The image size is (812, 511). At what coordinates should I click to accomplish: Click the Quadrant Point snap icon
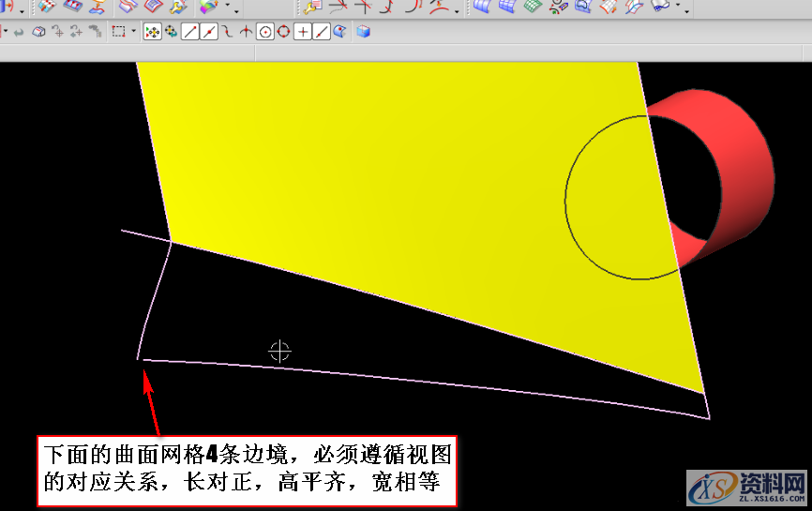tap(284, 32)
